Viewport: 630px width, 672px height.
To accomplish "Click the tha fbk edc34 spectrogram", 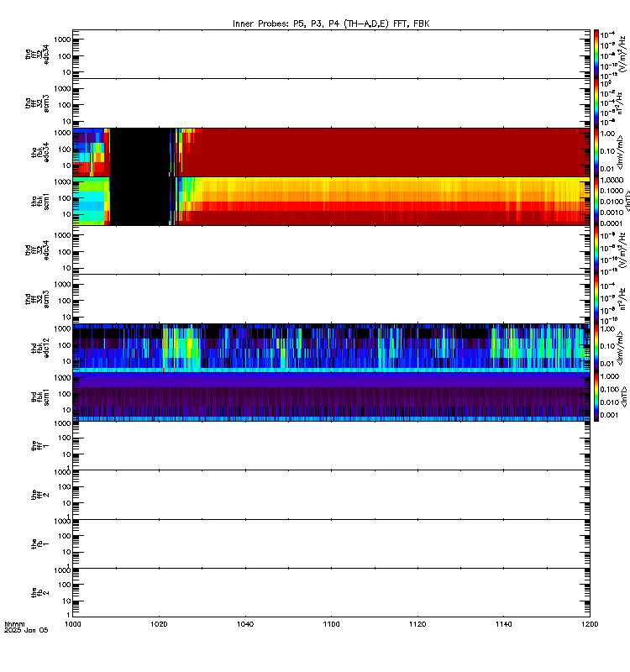I will coord(331,152).
